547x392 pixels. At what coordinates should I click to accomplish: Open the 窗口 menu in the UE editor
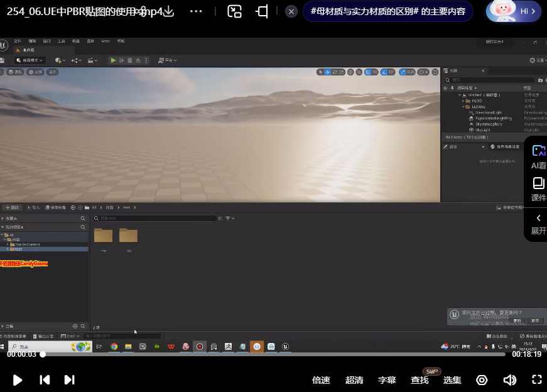pyautogui.click(x=46, y=41)
